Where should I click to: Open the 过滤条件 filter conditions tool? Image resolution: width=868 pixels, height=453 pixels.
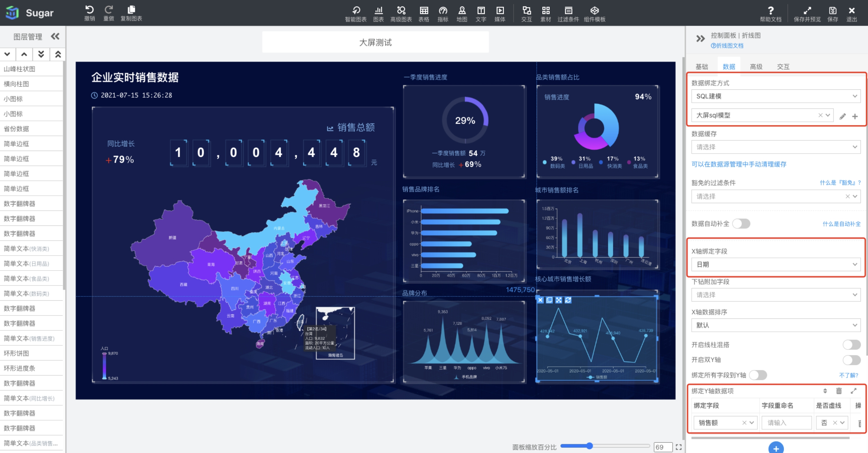point(568,11)
